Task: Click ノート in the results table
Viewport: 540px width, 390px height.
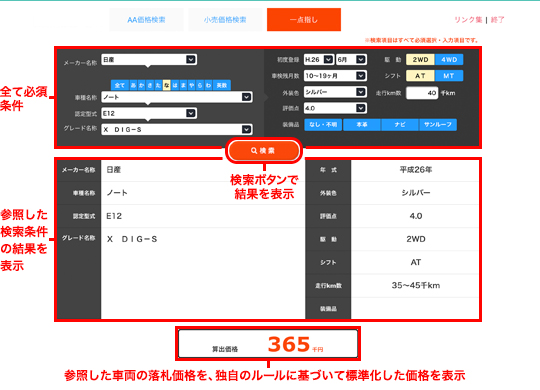Action: tap(117, 193)
